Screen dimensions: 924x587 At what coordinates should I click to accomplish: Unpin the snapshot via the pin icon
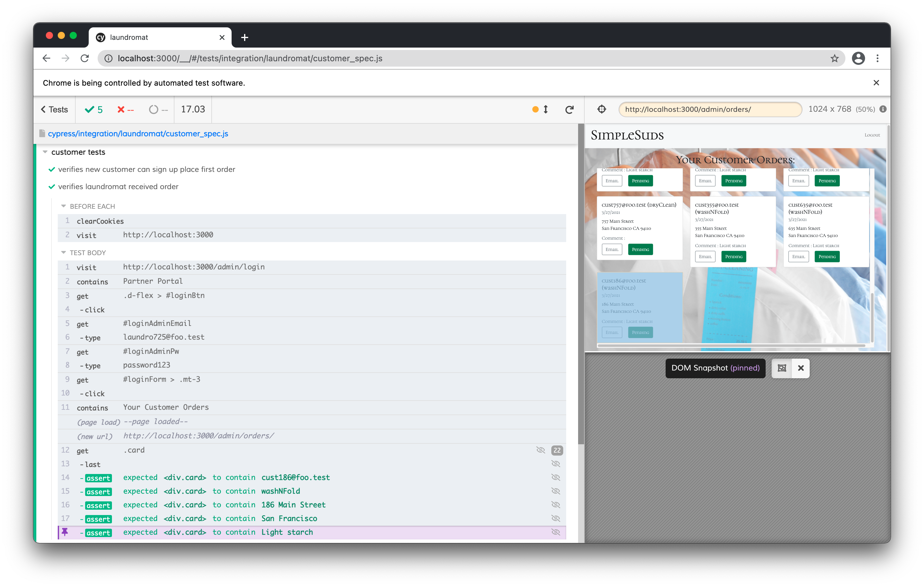point(65,532)
